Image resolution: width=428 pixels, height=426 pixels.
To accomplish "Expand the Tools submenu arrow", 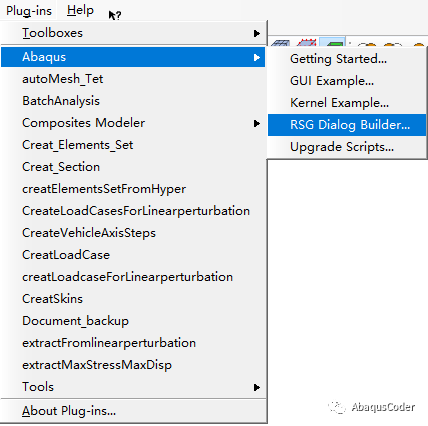I will [x=256, y=387].
